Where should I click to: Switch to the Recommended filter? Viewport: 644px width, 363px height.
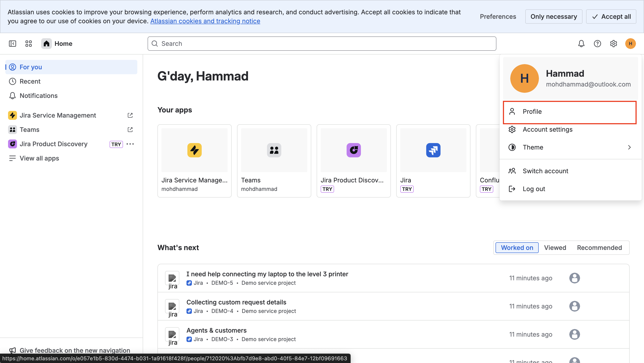(599, 247)
